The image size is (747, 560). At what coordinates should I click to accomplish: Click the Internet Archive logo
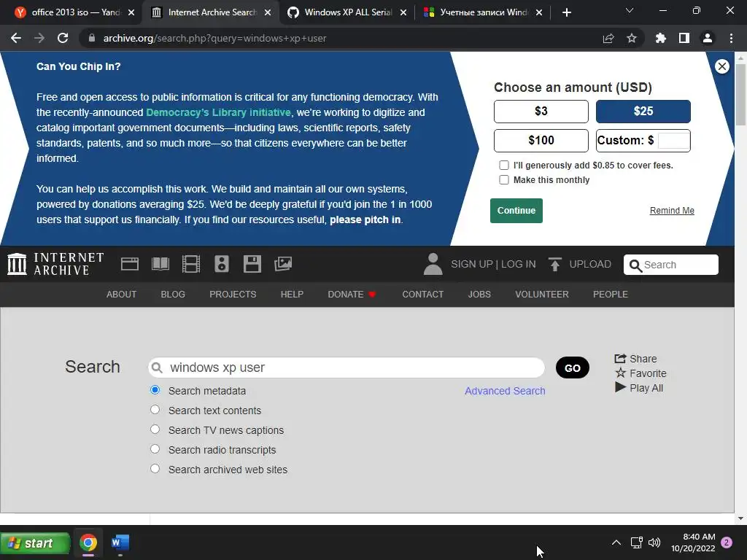tap(55, 264)
